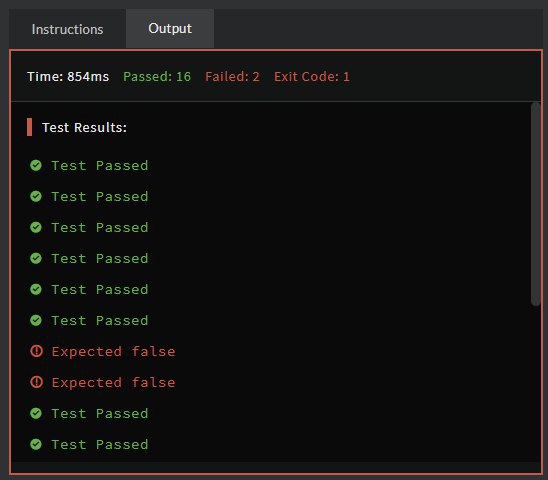The image size is (548, 480).
Task: Click the first Expected false error icon
Action: click(x=36, y=351)
